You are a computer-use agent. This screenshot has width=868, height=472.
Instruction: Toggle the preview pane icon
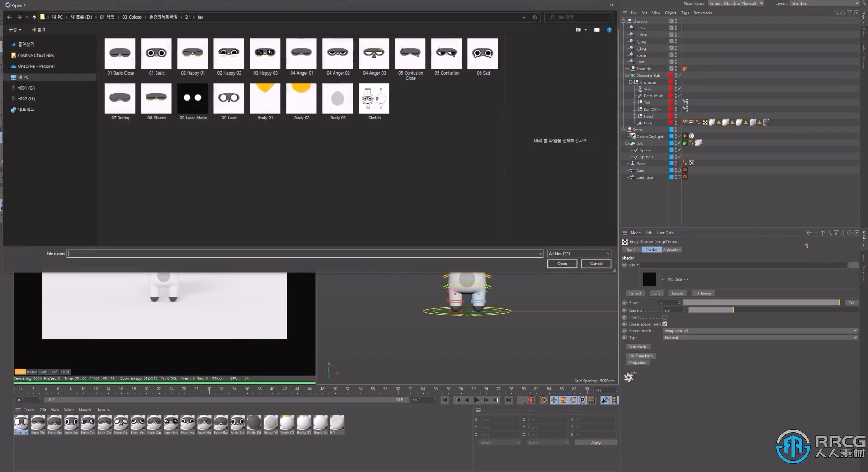597,30
